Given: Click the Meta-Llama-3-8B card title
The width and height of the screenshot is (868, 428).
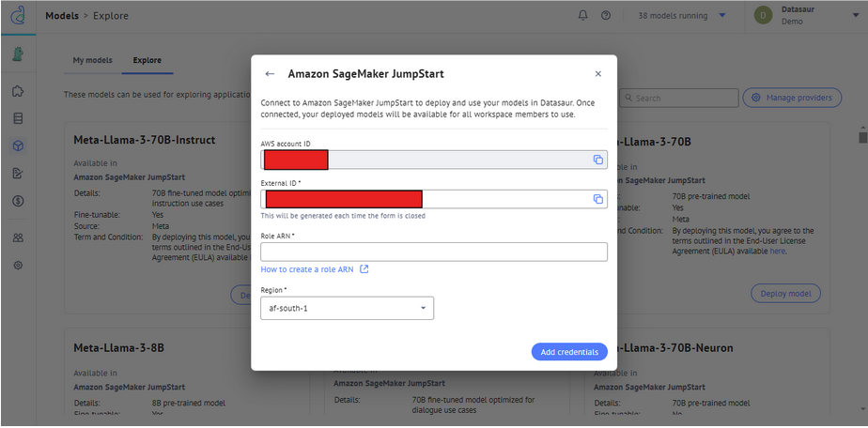Looking at the screenshot, I should point(119,348).
